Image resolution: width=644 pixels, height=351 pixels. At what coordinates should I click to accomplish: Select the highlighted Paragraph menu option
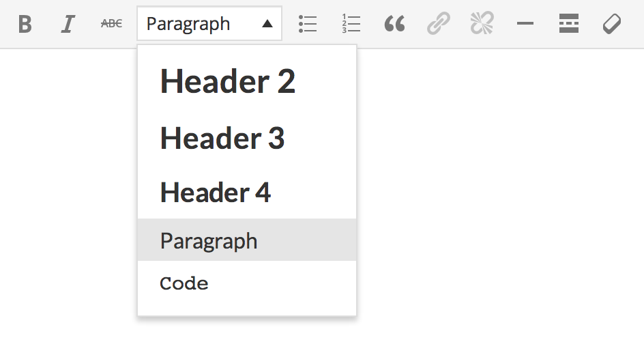coord(209,240)
